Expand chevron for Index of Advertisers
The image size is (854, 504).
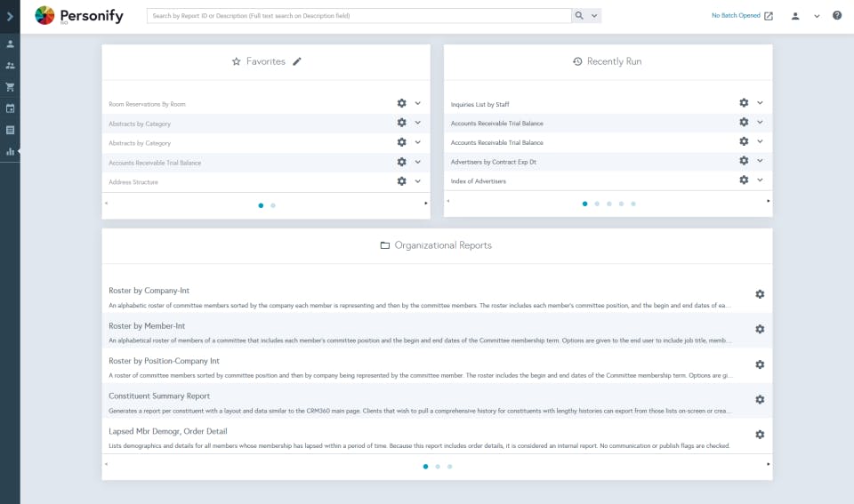pos(760,180)
